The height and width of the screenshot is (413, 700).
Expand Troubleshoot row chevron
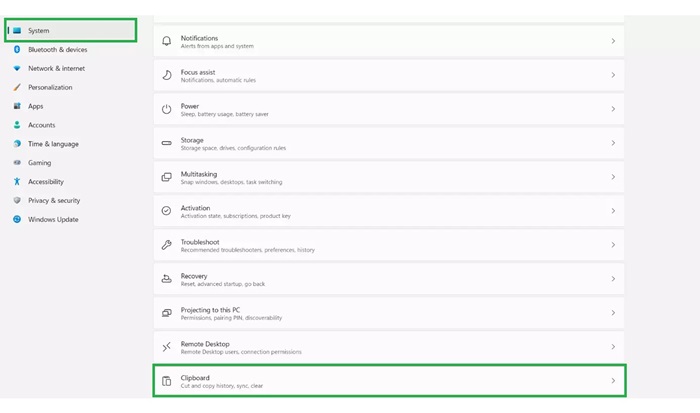point(613,245)
